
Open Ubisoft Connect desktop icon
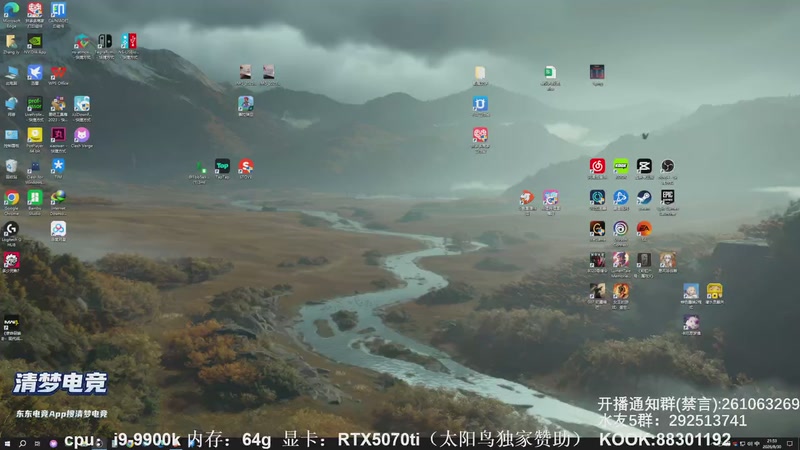(620, 229)
